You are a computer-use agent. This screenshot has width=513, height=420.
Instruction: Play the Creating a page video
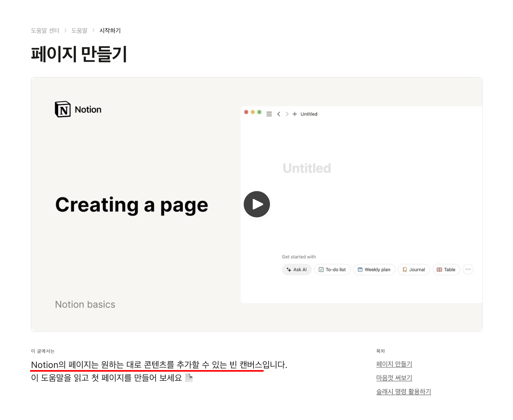(256, 204)
